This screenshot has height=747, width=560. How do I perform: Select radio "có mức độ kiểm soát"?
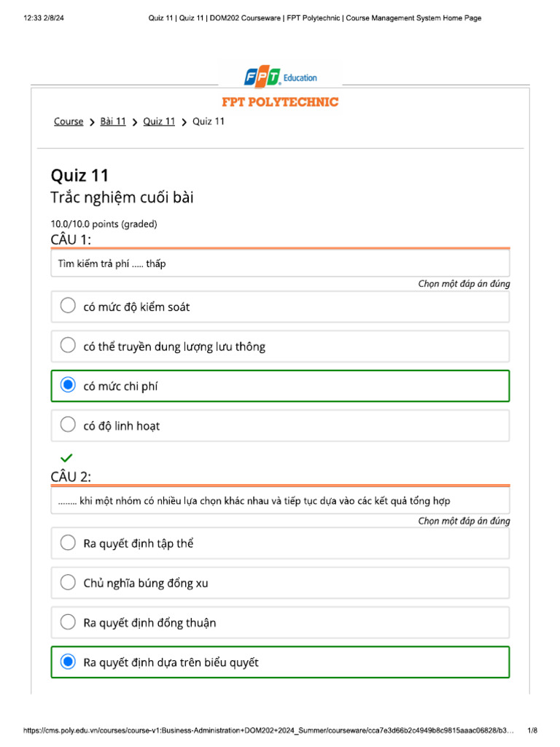pyautogui.click(x=68, y=306)
